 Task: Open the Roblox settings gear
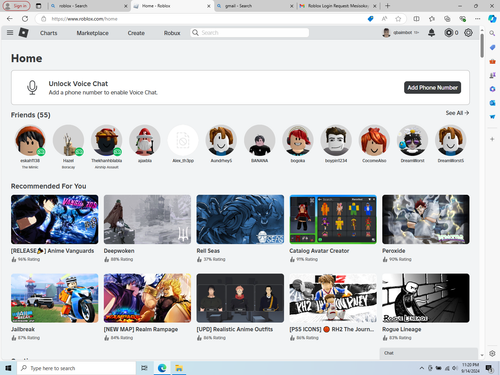tap(468, 33)
